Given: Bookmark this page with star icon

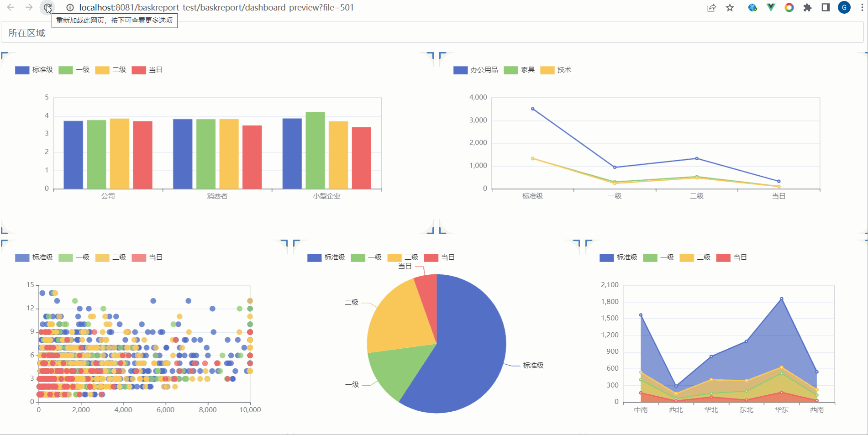Looking at the screenshot, I should tap(730, 8).
